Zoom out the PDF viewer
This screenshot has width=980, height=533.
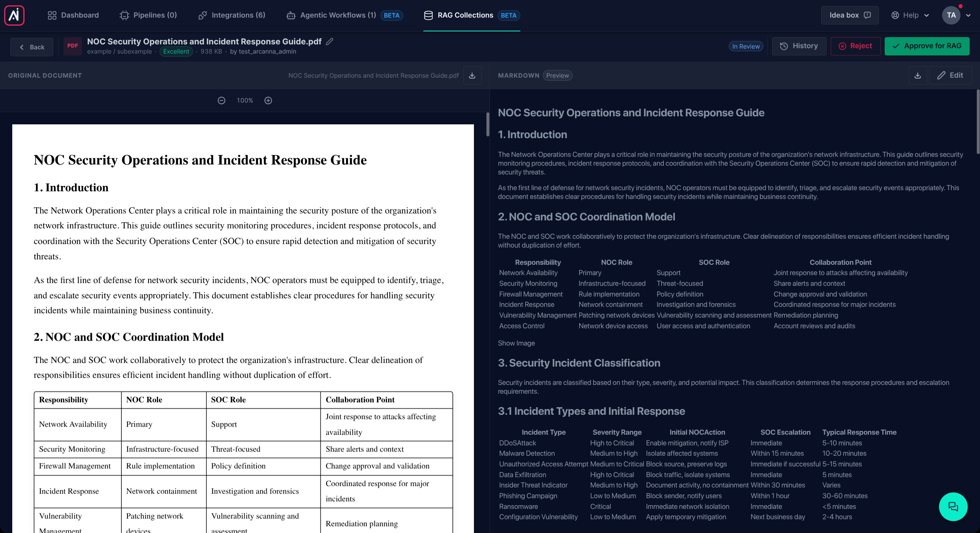[222, 100]
